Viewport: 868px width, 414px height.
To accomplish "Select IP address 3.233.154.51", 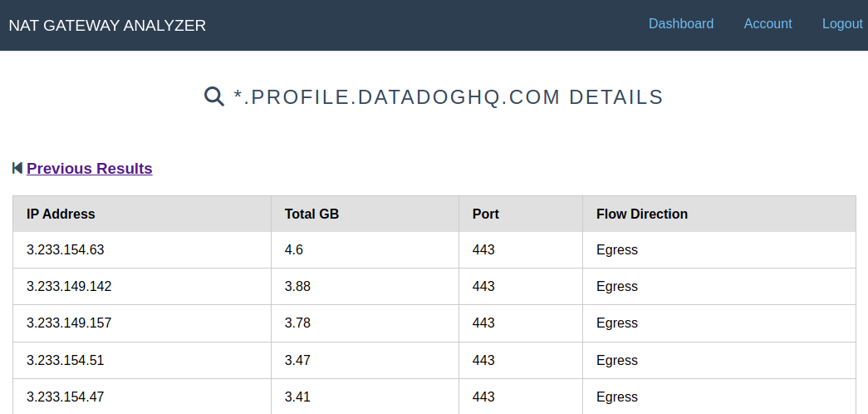I will 66,360.
